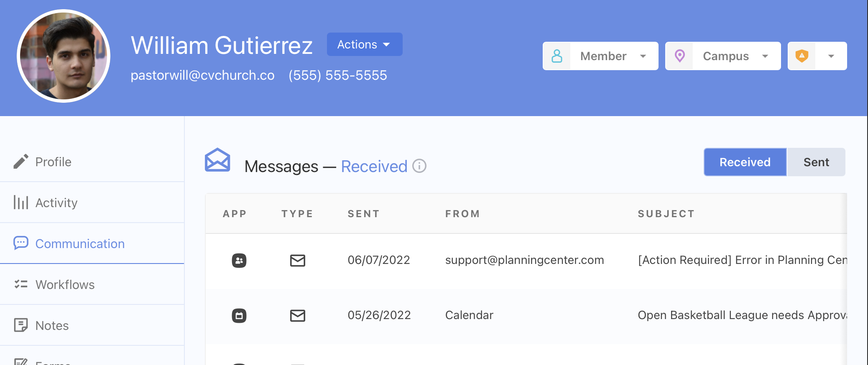
Task: Open the [Action Required] Error in Planning Center message
Action: click(742, 260)
